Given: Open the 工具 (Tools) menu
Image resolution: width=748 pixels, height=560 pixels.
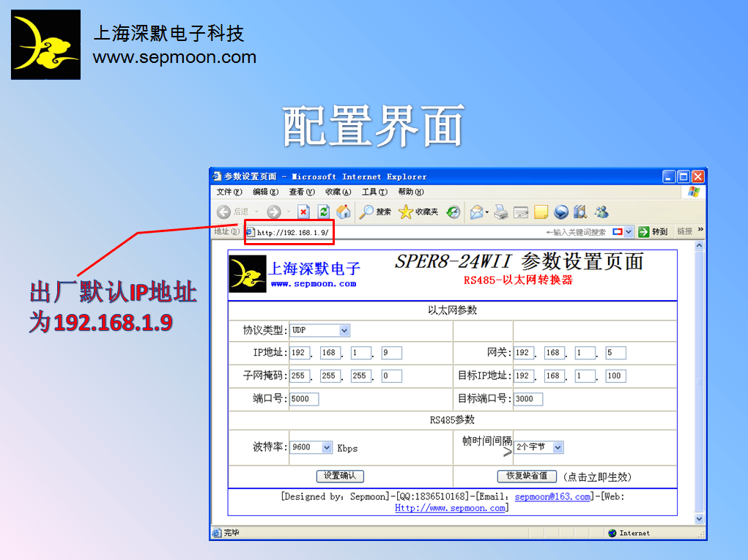Looking at the screenshot, I should 374,192.
